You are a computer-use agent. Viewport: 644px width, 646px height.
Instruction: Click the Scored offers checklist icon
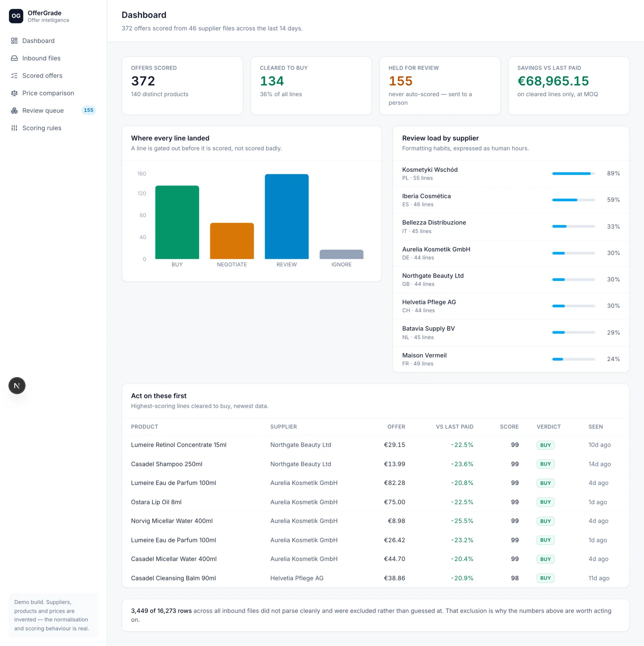point(14,76)
